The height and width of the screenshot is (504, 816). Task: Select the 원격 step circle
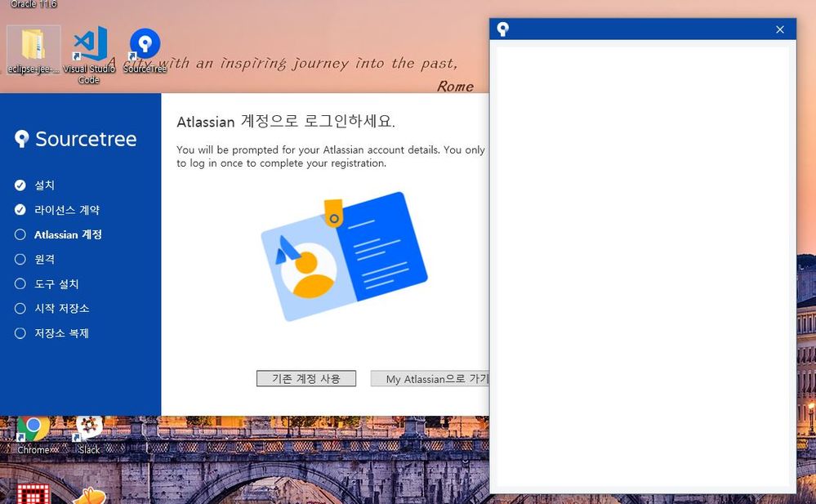click(20, 259)
